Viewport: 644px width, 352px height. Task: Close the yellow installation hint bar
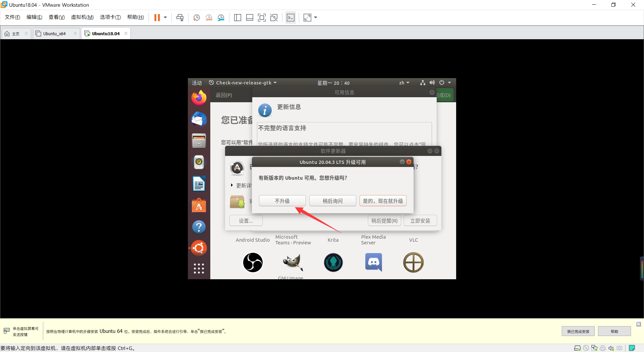(x=639, y=324)
